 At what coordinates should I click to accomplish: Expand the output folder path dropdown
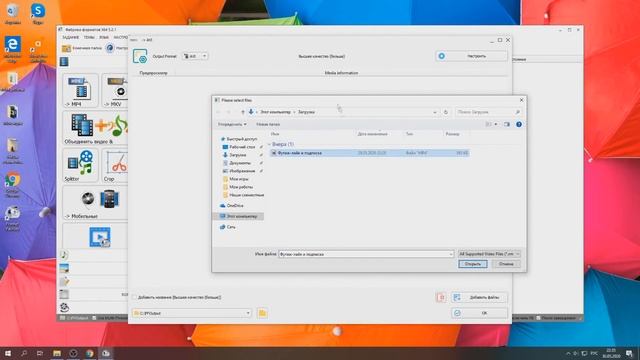tap(248, 313)
